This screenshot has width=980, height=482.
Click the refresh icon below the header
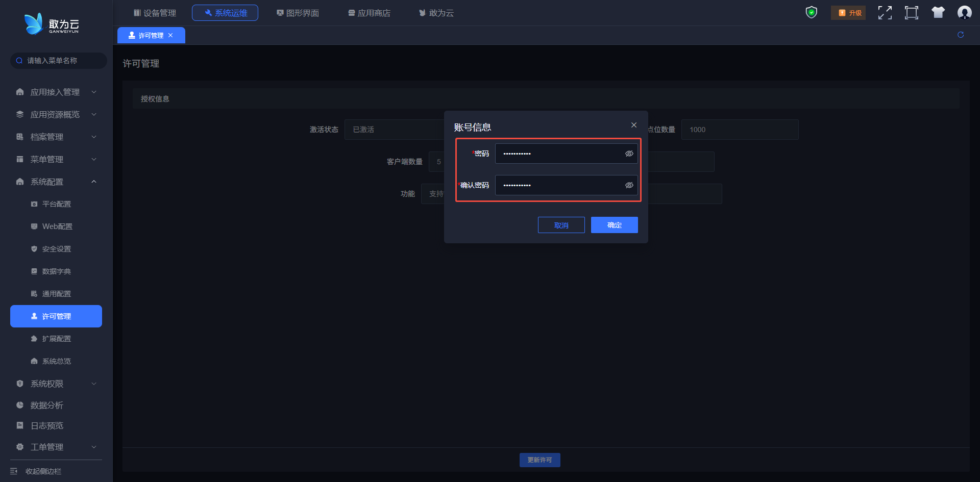click(961, 35)
